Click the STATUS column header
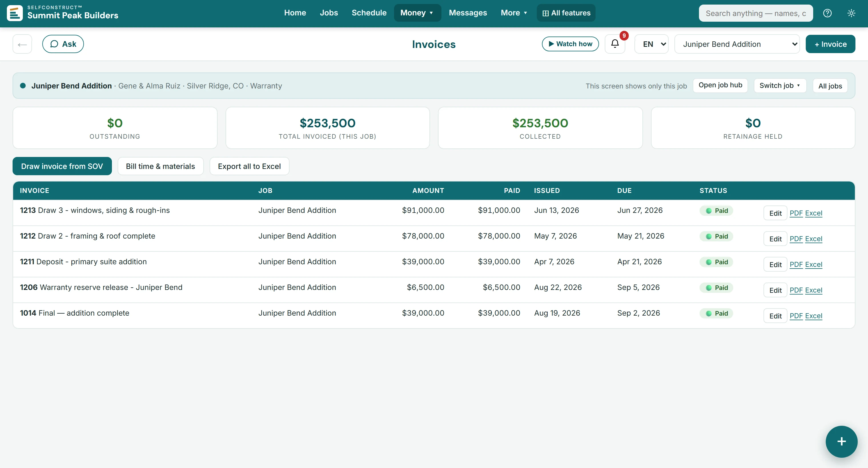 pyautogui.click(x=713, y=191)
